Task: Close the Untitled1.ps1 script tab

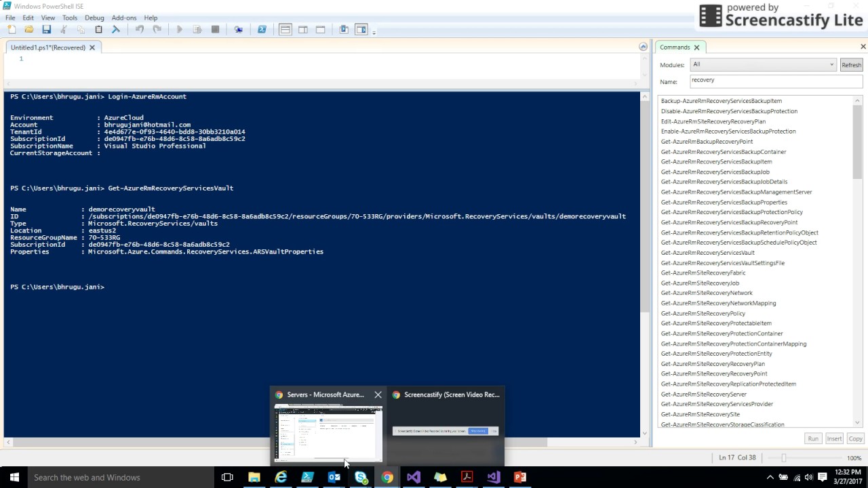Action: pos(92,47)
